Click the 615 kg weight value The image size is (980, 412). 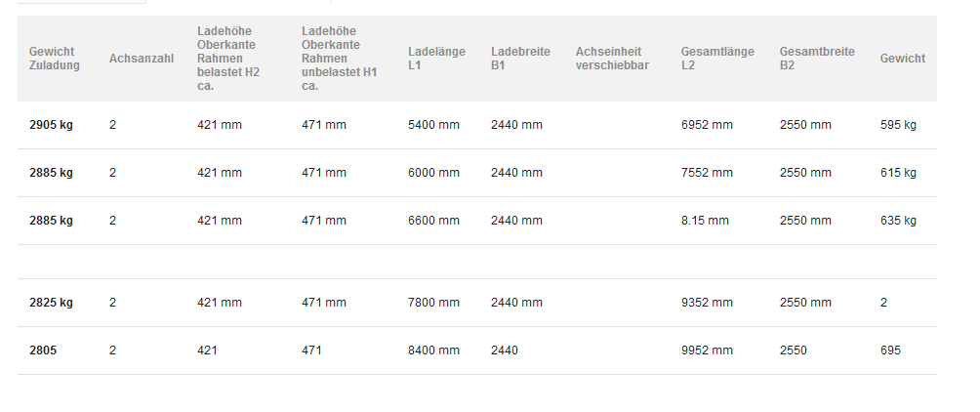point(898,173)
